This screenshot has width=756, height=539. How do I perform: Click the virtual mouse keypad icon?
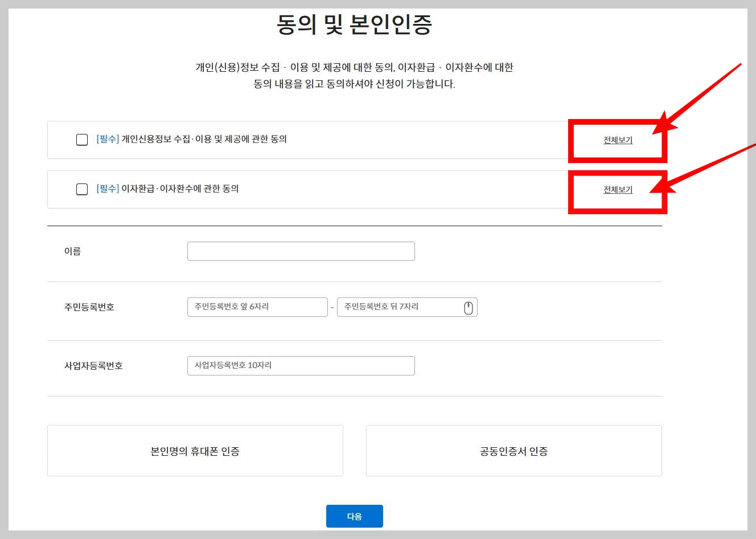(x=467, y=307)
